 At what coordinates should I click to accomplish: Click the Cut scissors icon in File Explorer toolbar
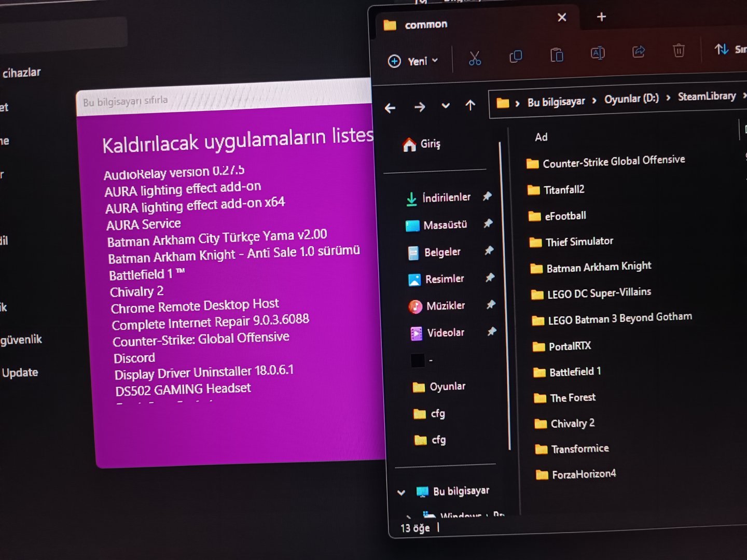point(475,58)
